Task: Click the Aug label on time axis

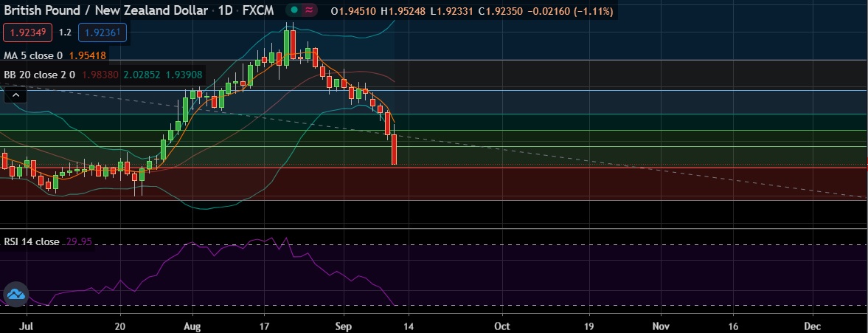Action: [192, 326]
